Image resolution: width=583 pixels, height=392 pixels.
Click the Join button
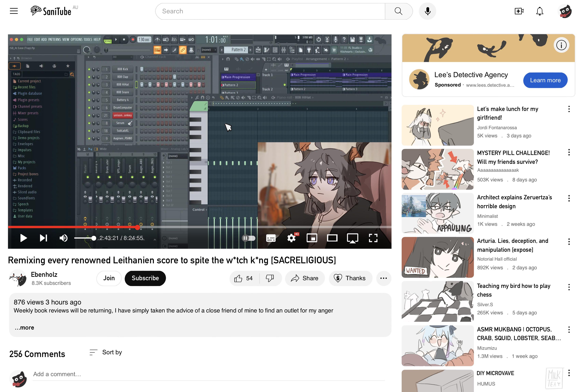109,278
